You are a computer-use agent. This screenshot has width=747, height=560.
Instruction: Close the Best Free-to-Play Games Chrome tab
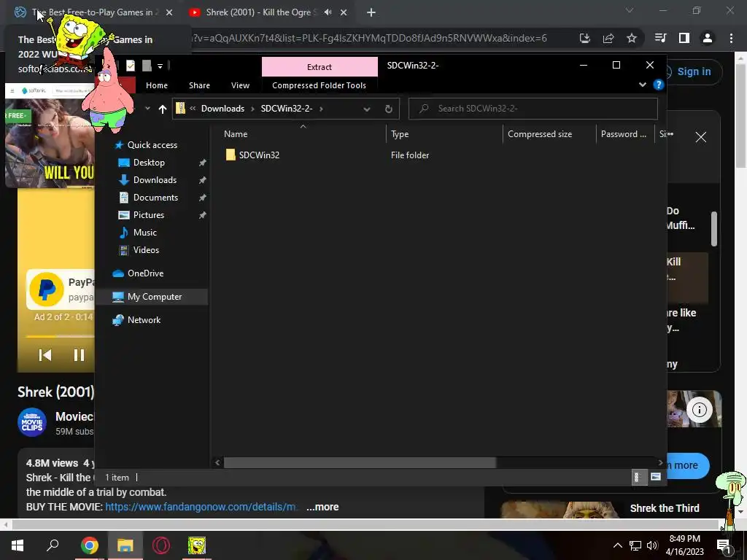click(x=169, y=13)
